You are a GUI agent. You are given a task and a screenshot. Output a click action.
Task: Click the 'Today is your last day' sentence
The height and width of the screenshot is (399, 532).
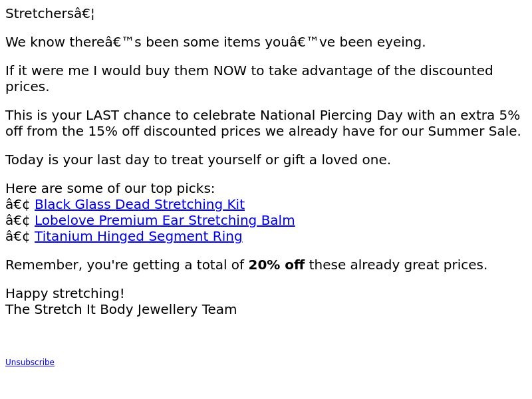[198, 160]
